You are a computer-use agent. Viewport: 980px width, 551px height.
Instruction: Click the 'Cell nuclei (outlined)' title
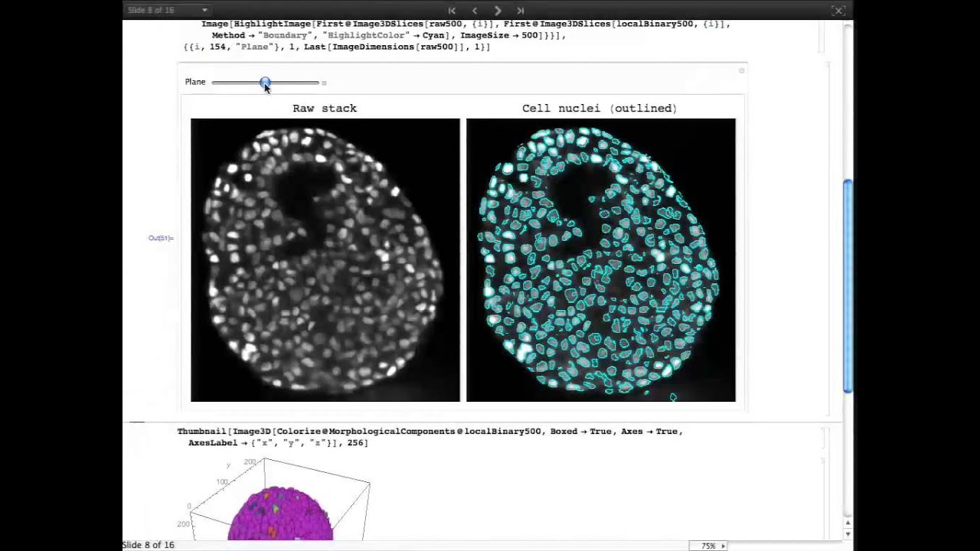click(x=599, y=108)
